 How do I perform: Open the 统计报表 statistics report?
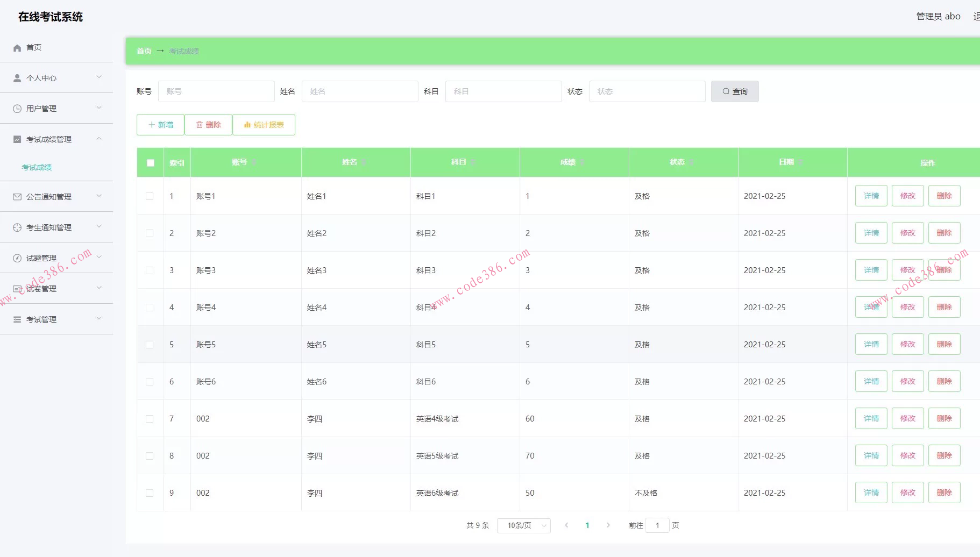click(x=264, y=125)
